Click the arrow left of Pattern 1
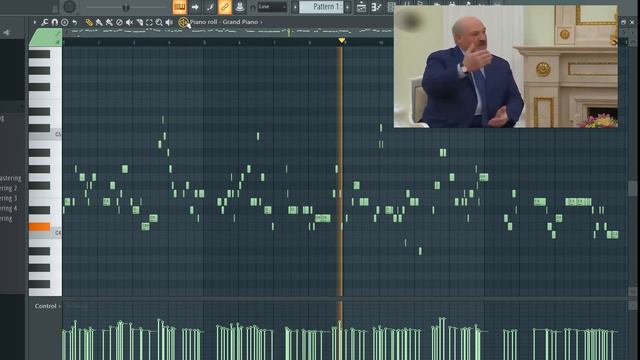The width and height of the screenshot is (640, 360). pyautogui.click(x=295, y=7)
